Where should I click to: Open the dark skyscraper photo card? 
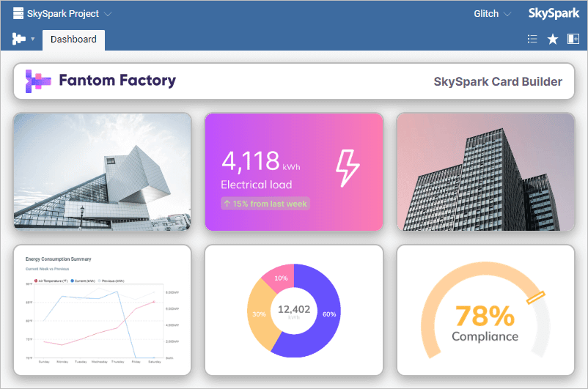(x=485, y=171)
